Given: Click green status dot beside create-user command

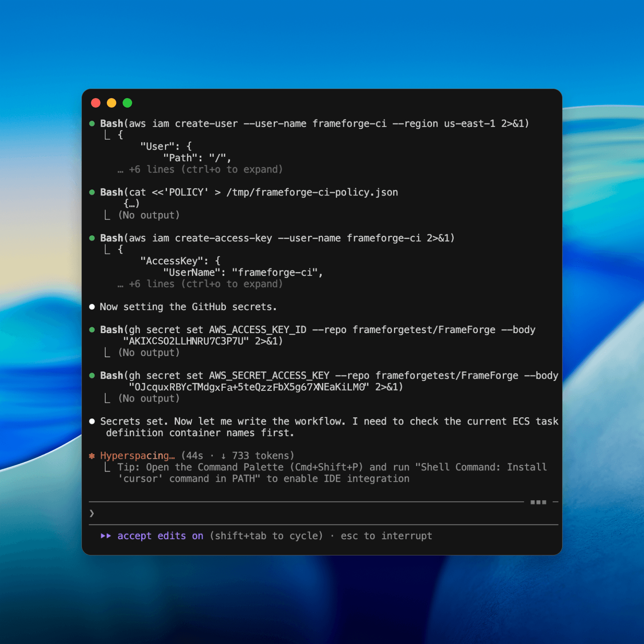Looking at the screenshot, I should click(x=92, y=124).
